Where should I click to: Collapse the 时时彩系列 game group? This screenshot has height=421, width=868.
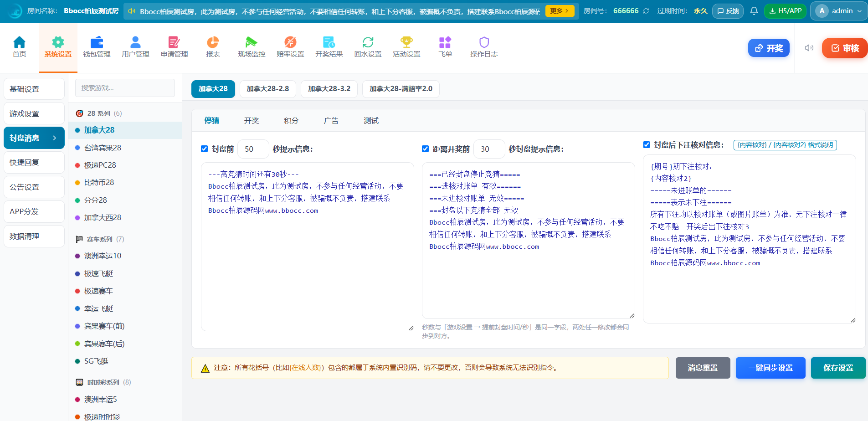[125, 382]
